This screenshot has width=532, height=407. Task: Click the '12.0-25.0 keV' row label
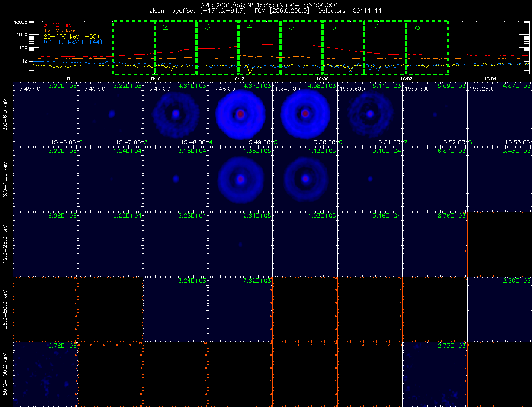coord(6,244)
